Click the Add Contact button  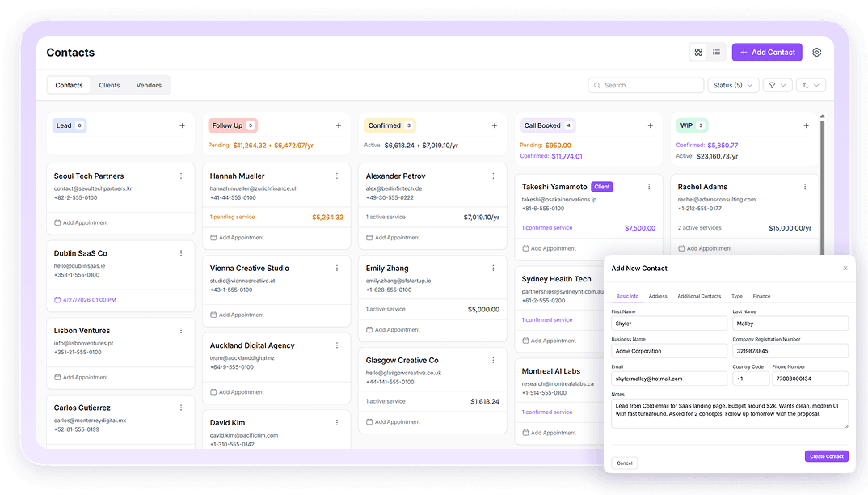click(767, 52)
